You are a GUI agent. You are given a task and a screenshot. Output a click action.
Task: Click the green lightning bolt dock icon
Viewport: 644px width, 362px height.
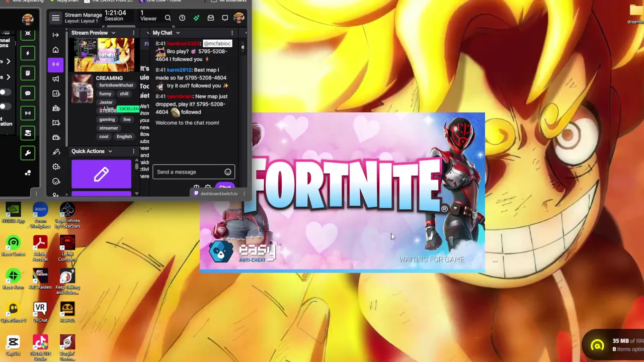coord(28,53)
